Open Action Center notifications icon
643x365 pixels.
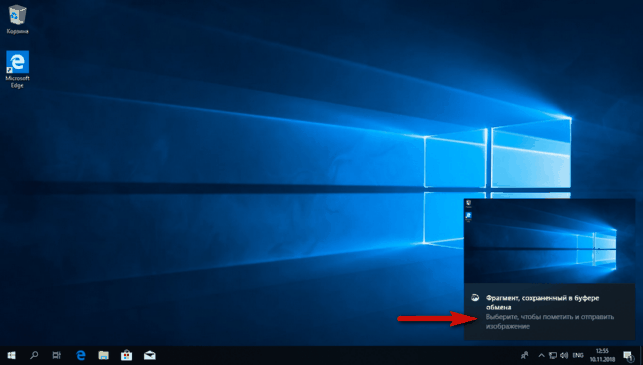point(627,356)
